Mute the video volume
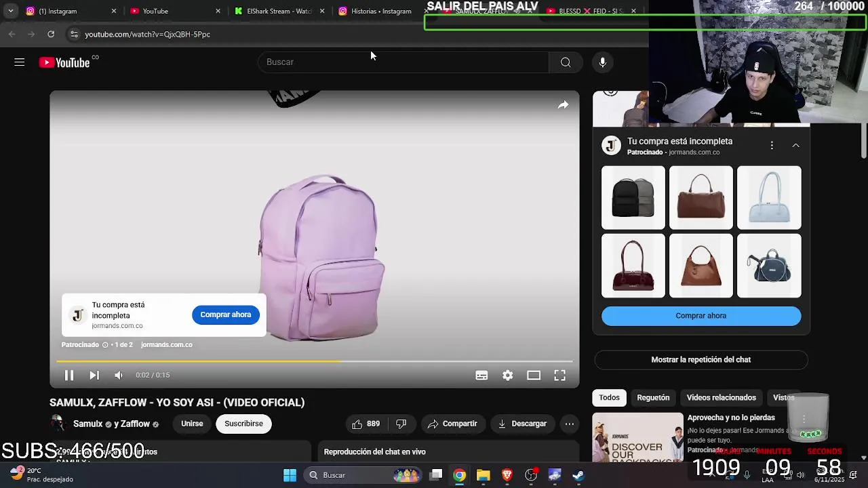868x488 pixels. 119,375
